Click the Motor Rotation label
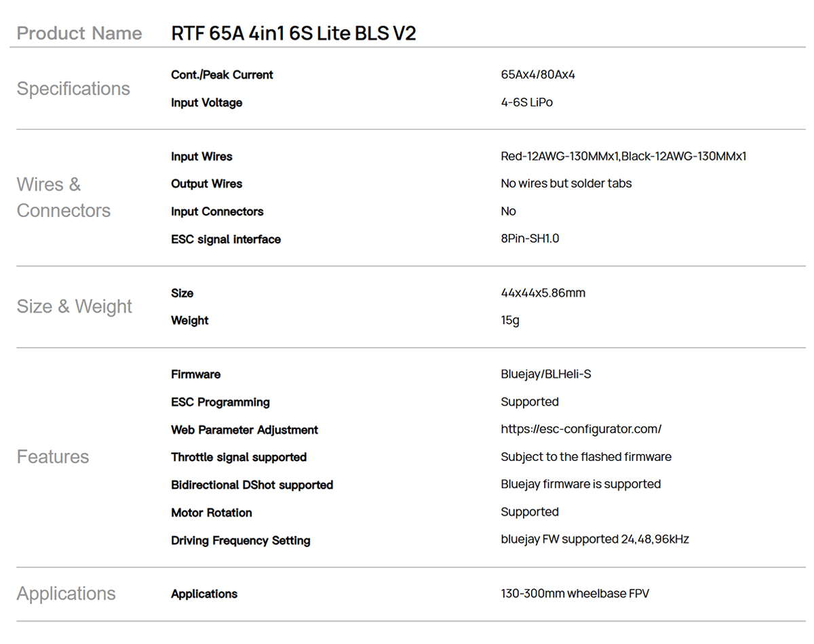Screen dimensions: 814x644 (x=211, y=512)
